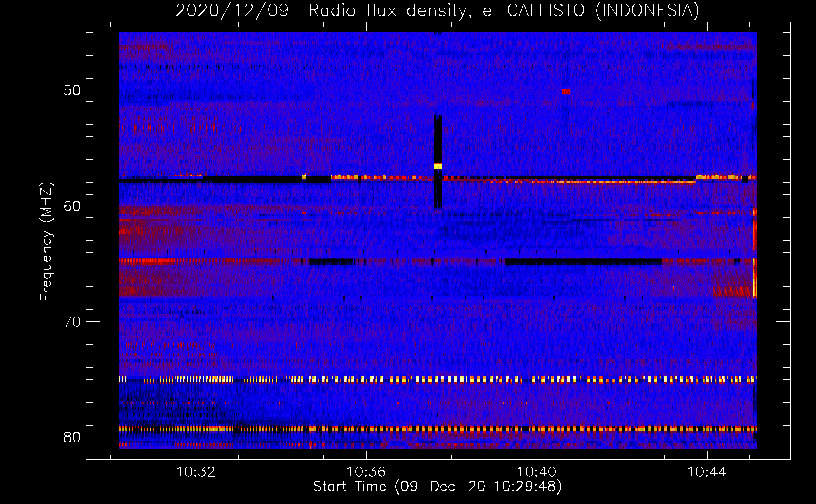This screenshot has height=504, width=816.
Task: Click the small red square at 50 MHz
Action: click(x=565, y=91)
